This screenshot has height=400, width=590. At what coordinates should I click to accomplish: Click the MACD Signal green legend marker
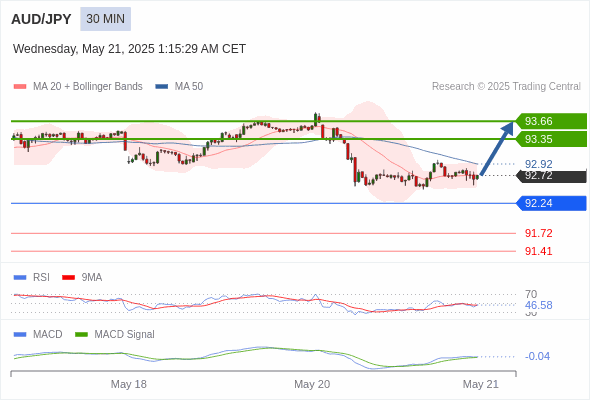pyautogui.click(x=81, y=335)
